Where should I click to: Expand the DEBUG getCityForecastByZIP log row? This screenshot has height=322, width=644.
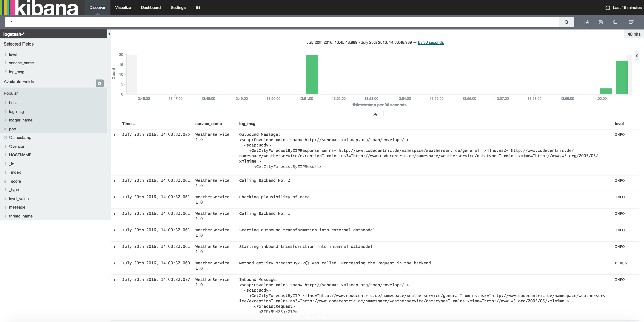pos(114,263)
